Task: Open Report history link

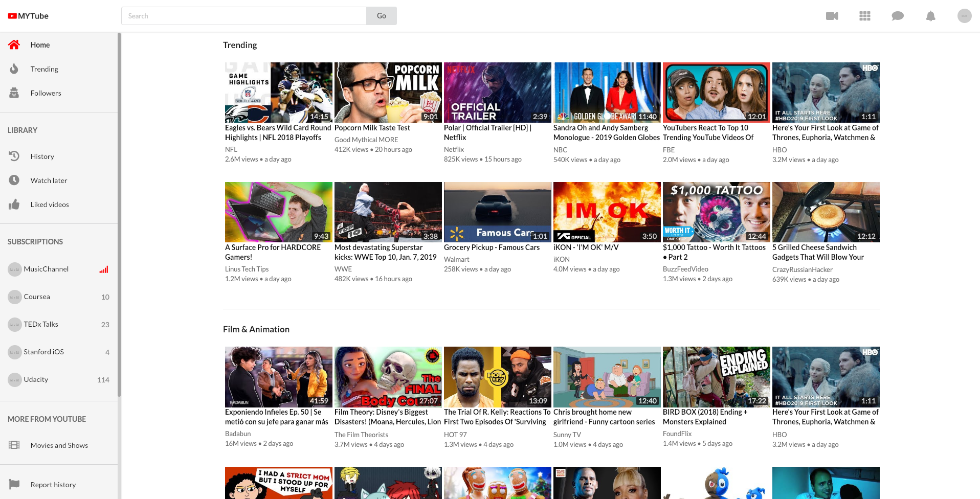Action: pyautogui.click(x=59, y=484)
